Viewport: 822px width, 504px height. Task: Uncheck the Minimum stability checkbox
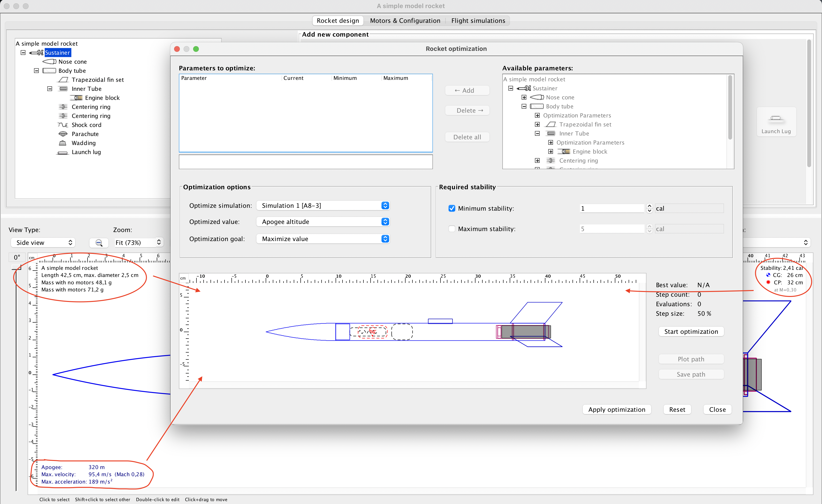(x=452, y=208)
